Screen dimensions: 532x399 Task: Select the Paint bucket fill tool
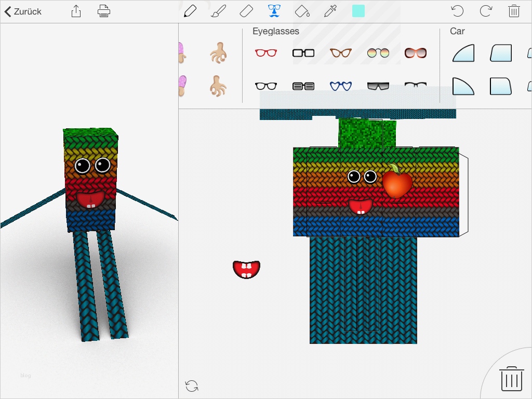pos(302,11)
